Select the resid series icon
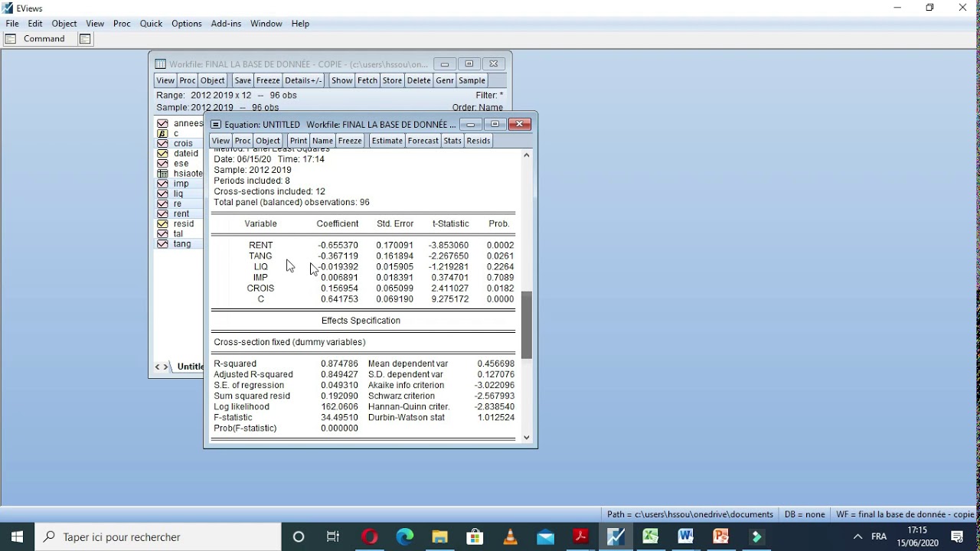980x551 pixels. [162, 223]
